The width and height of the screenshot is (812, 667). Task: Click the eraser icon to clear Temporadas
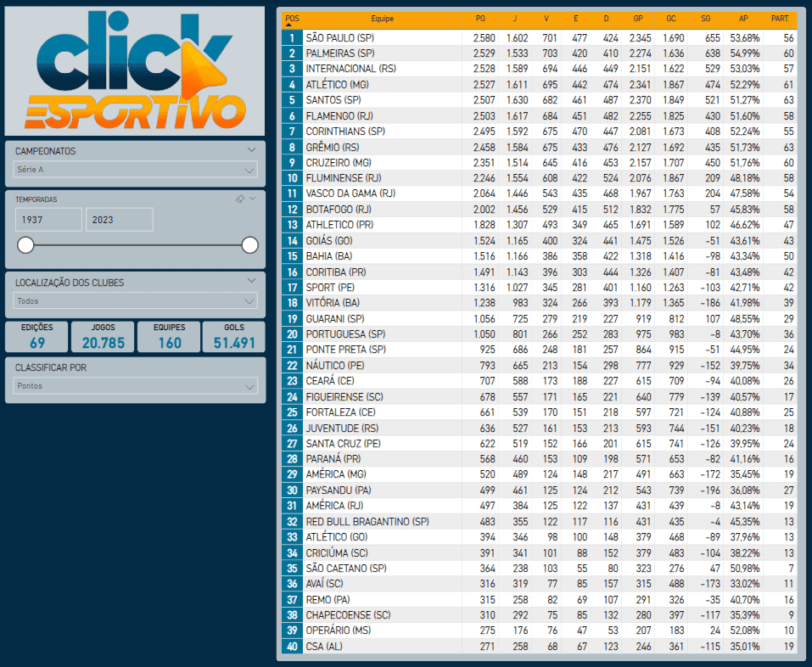pos(239,199)
